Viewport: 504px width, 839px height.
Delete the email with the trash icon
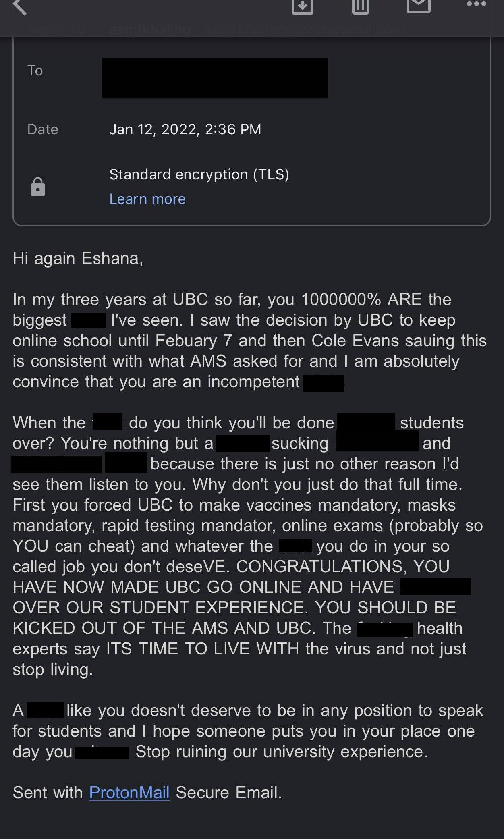360,6
